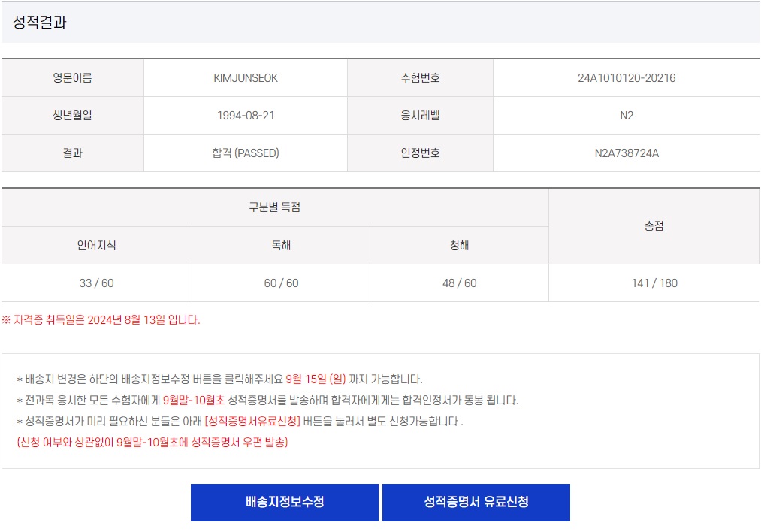Click the 합격 (PASSED) result cell
This screenshot has width=761, height=532.
tap(246, 153)
